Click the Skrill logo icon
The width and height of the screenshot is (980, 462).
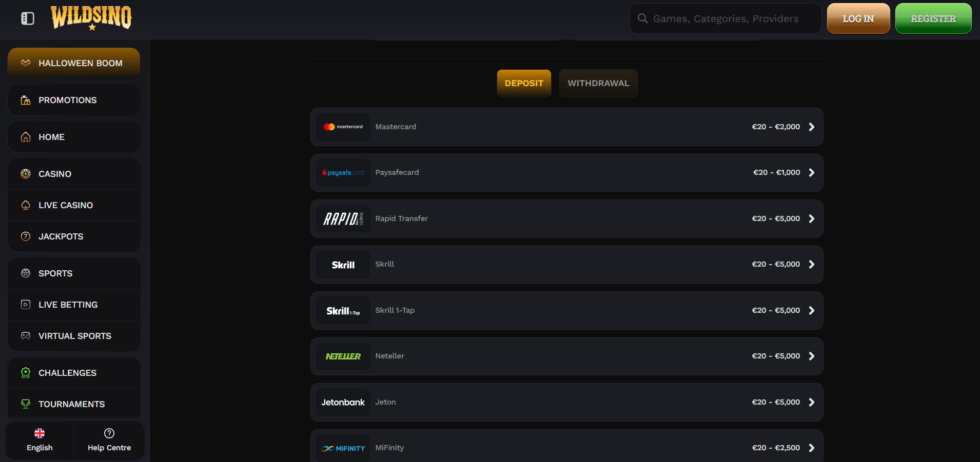click(x=343, y=265)
